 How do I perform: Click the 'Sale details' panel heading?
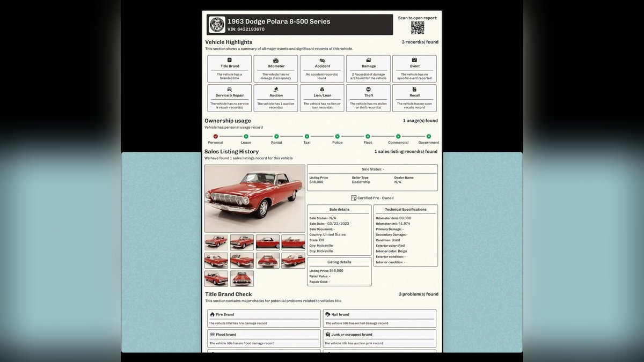point(339,210)
